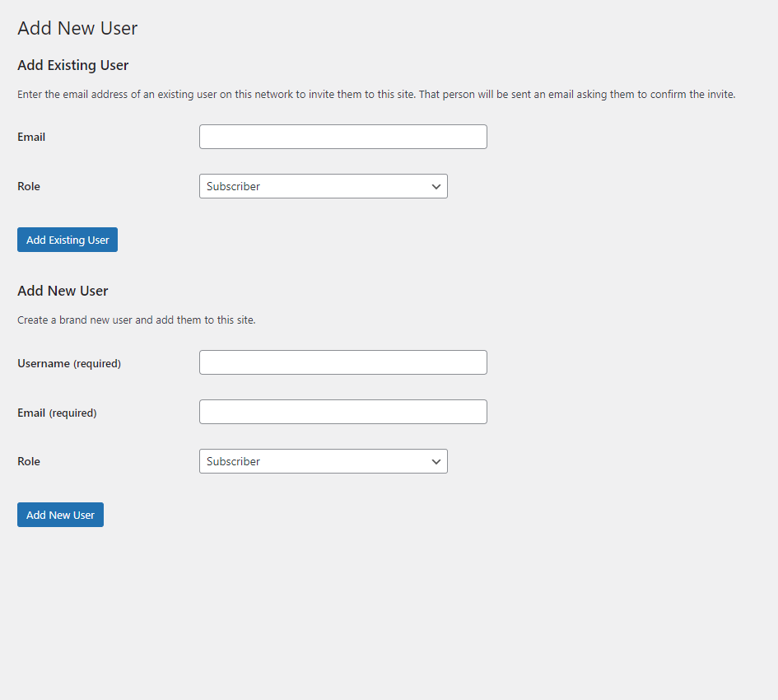Click the Email (required) label
This screenshot has width=778, height=700.
pyautogui.click(x=57, y=413)
